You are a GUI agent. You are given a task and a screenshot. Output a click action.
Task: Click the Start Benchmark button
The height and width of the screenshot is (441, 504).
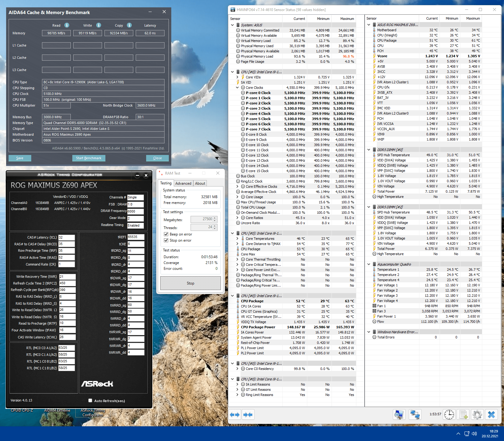pos(89,158)
